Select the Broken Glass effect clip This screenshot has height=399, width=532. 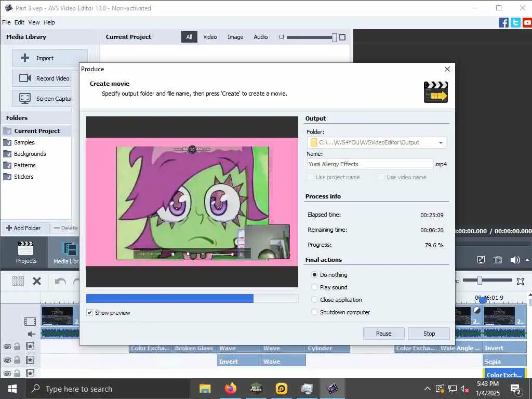(x=195, y=349)
